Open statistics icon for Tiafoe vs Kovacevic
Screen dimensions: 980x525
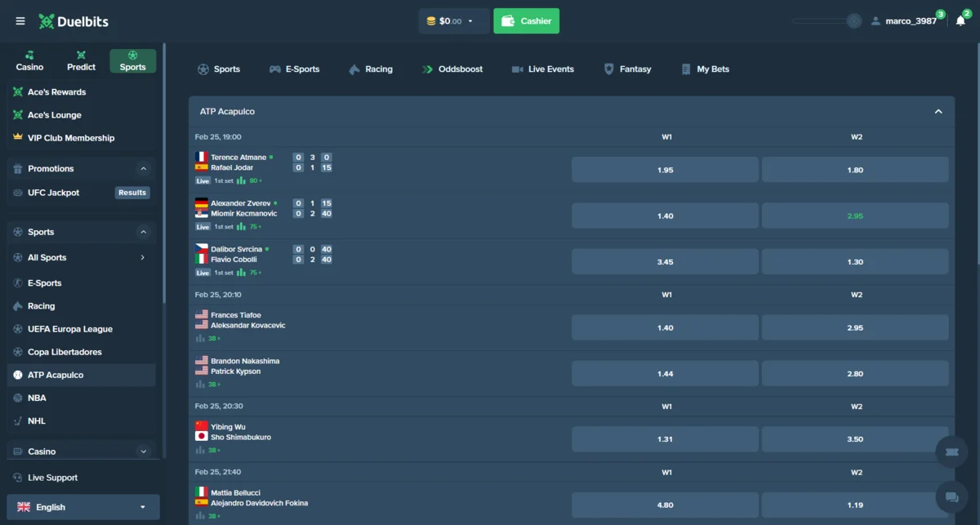tap(200, 338)
